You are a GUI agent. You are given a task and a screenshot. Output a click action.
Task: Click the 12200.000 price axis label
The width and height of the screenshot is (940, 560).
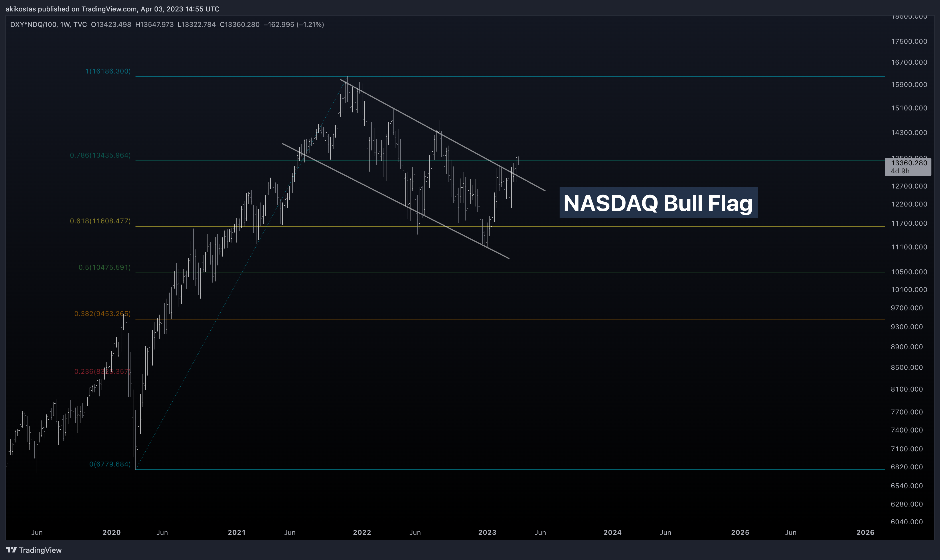[x=909, y=204]
